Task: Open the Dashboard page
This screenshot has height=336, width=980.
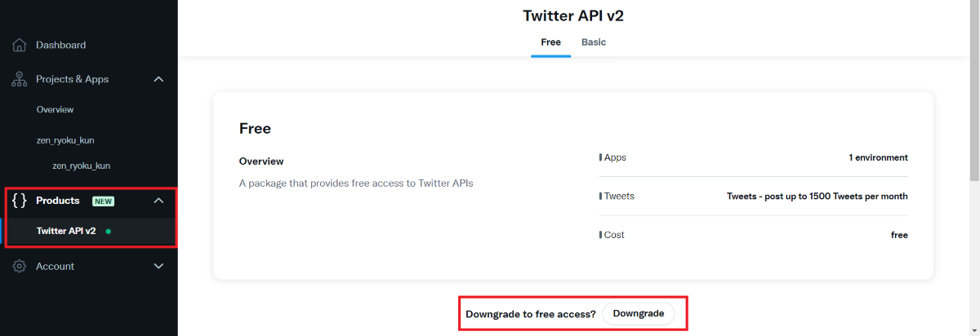Action: pos(60,45)
